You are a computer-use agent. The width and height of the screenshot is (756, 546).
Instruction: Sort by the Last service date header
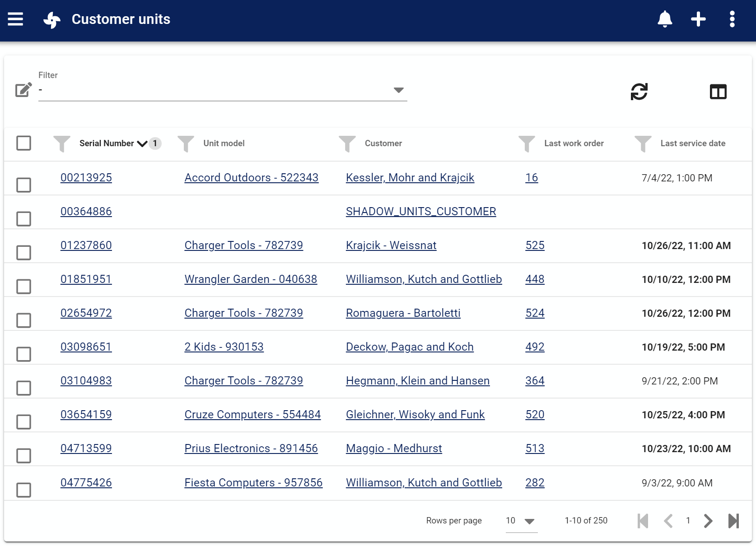coord(693,143)
